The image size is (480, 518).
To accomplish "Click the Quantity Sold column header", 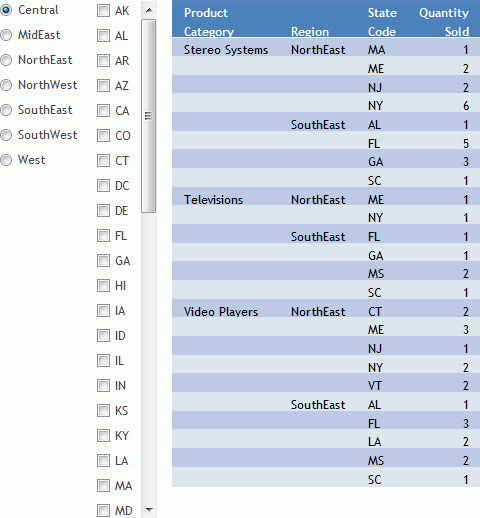I will [444, 22].
